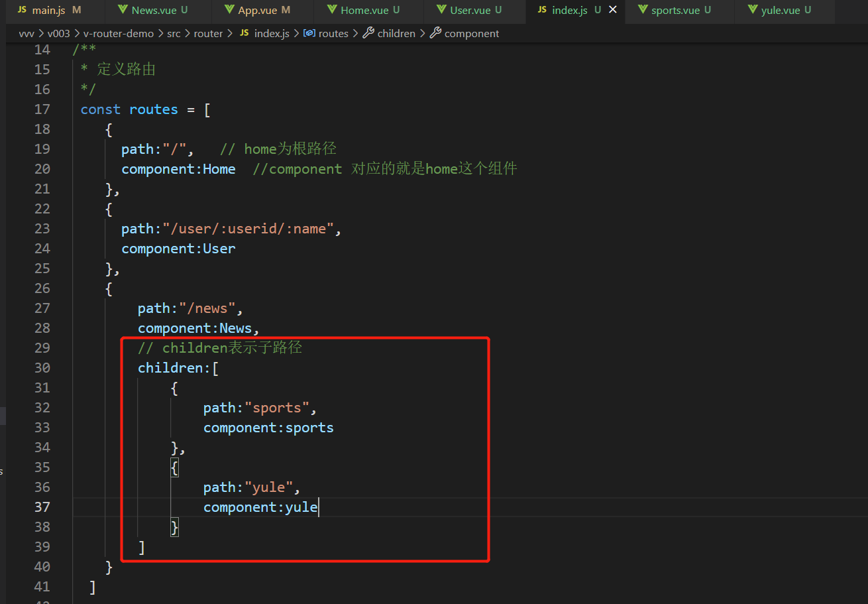Select the children breadcrumb symbol
This screenshot has height=604, width=868.
tap(396, 33)
